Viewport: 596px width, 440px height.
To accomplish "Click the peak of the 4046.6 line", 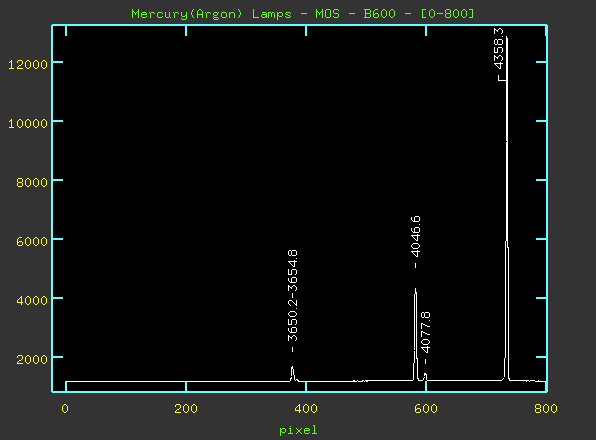I will coord(415,289).
